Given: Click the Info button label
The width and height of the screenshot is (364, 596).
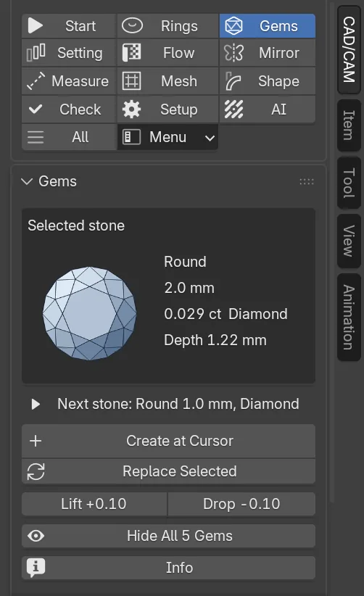Looking at the screenshot, I should point(179,568).
